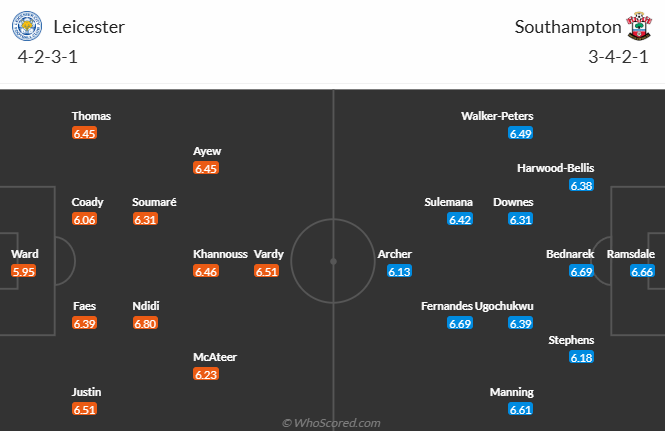Click Manning's 6.61 rating badge
Image resolution: width=665 pixels, height=431 pixels.
pos(520,409)
